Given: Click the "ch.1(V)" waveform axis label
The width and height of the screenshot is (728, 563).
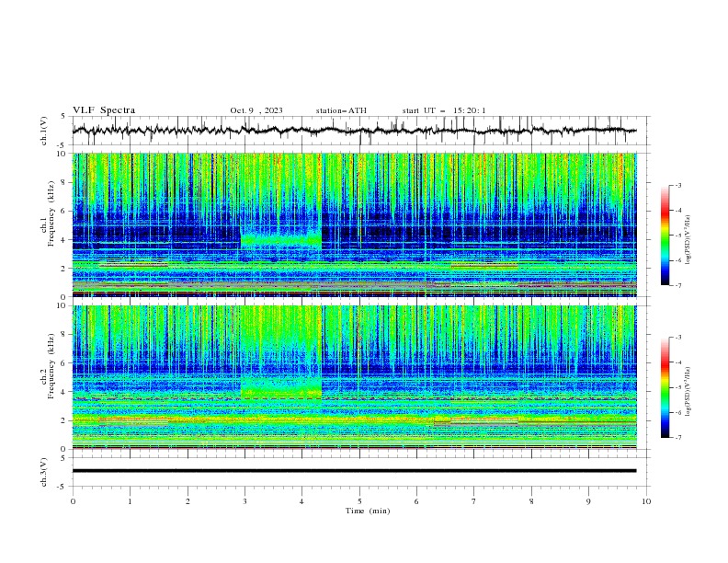Looking at the screenshot, I should click(x=44, y=131).
